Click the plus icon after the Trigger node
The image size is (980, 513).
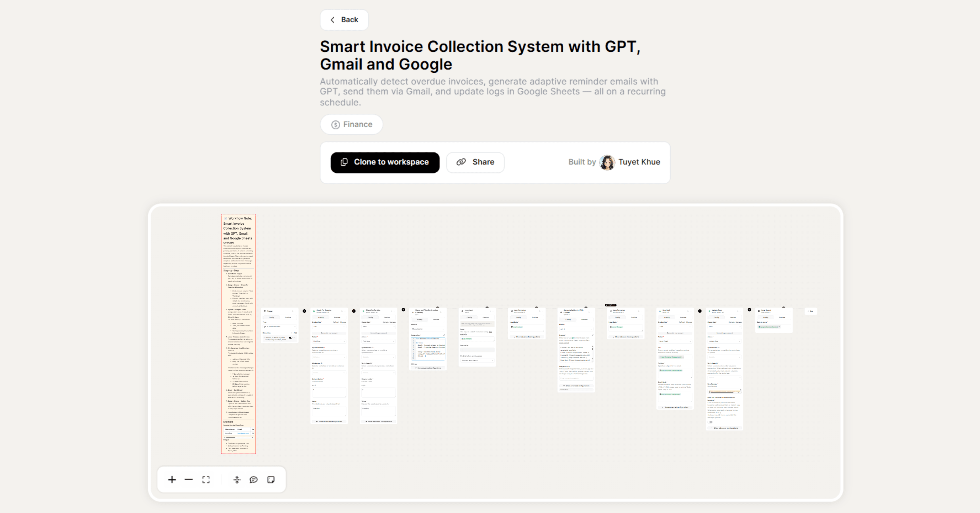click(x=304, y=311)
